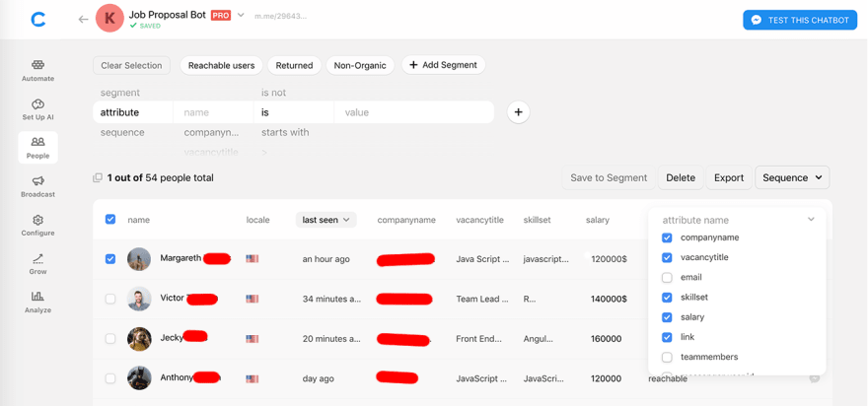
Task: Pick the companyn... attribute suggestion
Action: [x=211, y=133]
